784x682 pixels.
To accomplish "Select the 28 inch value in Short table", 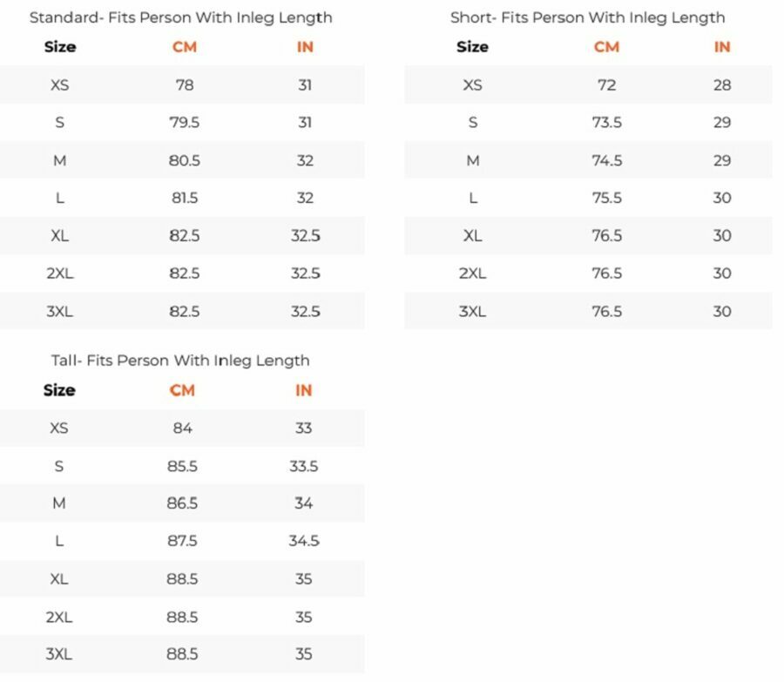I will (x=722, y=85).
